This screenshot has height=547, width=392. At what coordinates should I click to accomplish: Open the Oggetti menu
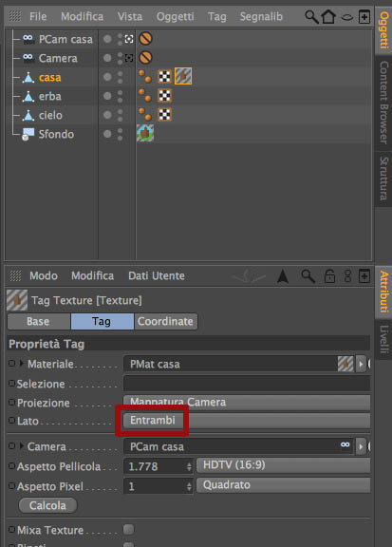pos(175,16)
